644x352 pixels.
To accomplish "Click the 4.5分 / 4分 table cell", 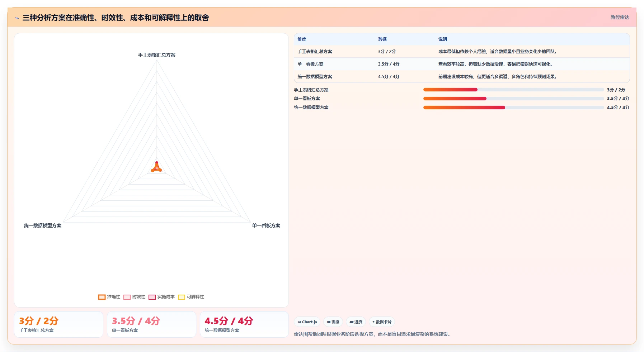I will coord(389,77).
